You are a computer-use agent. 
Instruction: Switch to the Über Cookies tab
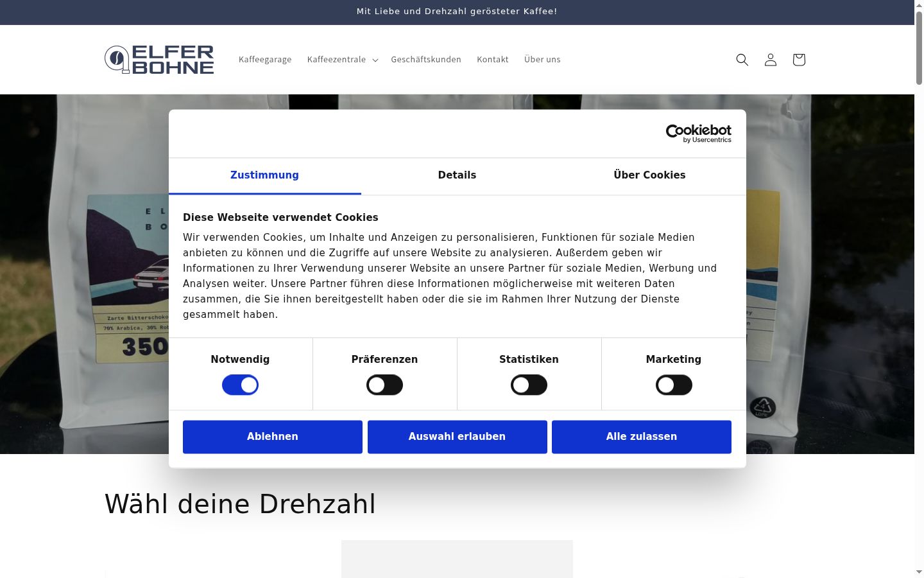(649, 175)
